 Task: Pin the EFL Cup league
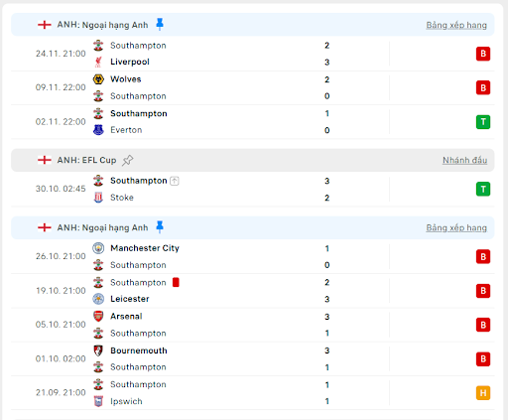click(x=127, y=160)
